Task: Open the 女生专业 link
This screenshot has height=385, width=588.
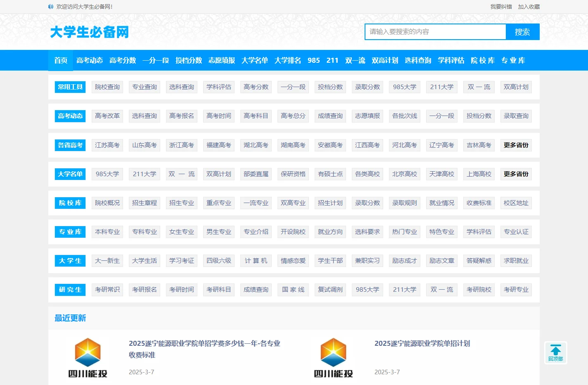Action: tap(182, 232)
